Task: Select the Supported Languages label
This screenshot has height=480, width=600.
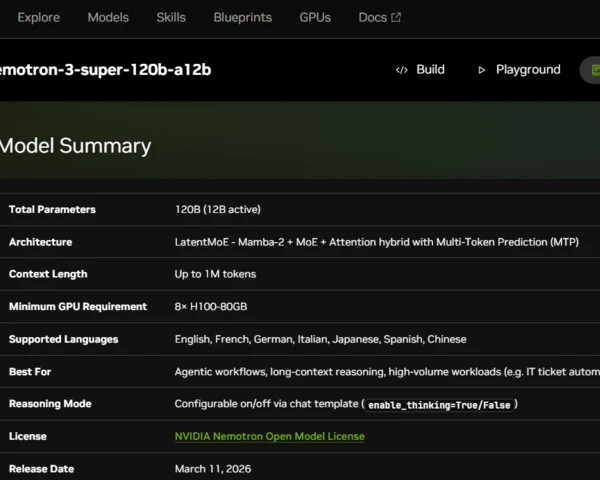Action: [63, 339]
